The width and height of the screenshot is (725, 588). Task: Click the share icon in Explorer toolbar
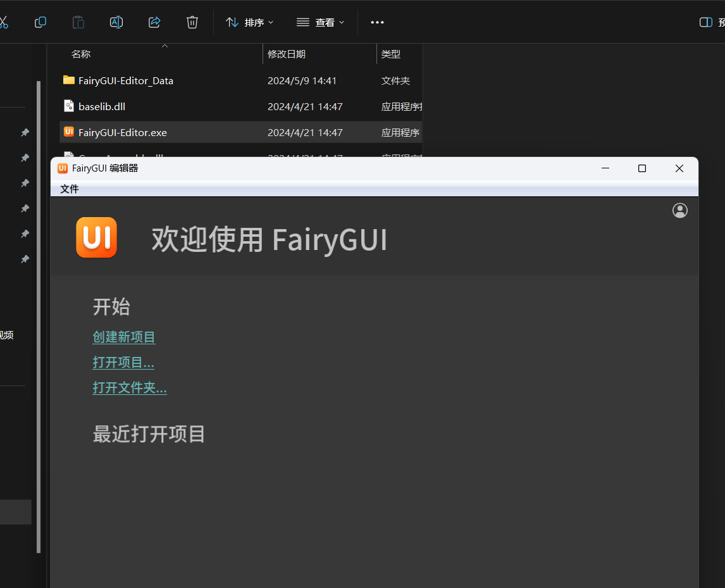point(154,22)
